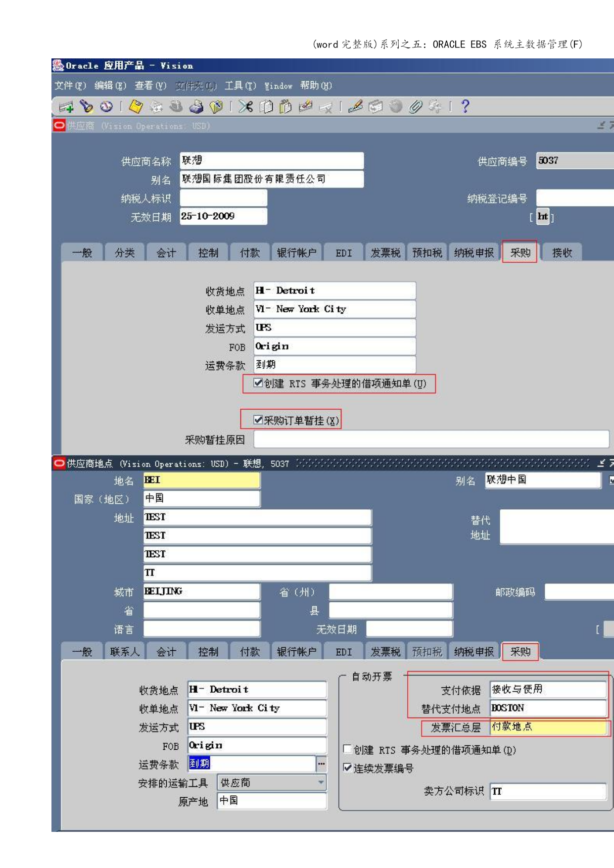Switch to supplier 采购 tab
This screenshot has height=868, width=614.
point(520,252)
